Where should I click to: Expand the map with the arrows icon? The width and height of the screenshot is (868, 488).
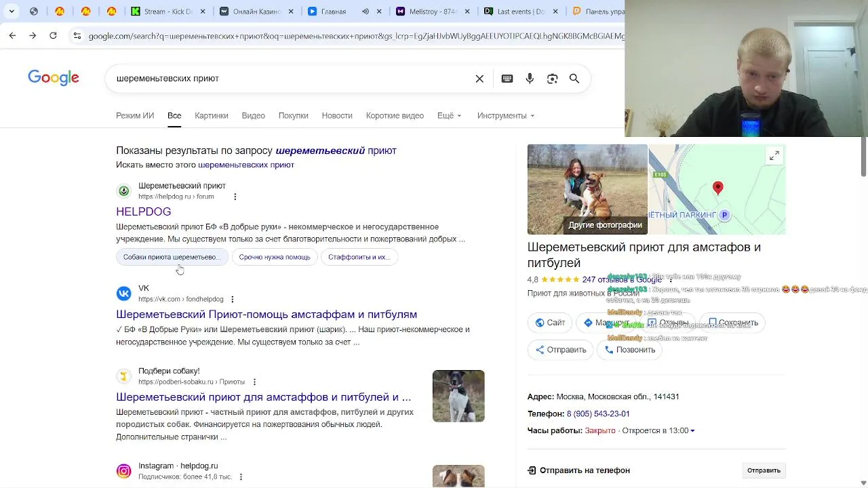tap(774, 157)
